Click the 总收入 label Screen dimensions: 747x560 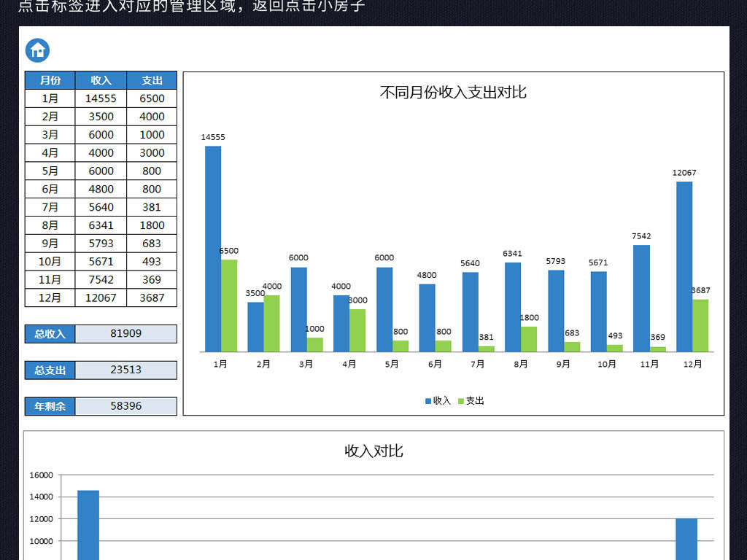coord(50,334)
